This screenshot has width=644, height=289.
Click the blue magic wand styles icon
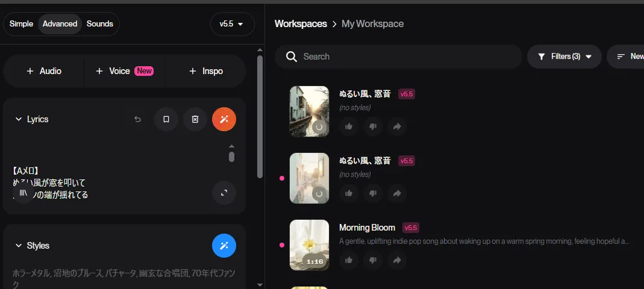tap(224, 246)
